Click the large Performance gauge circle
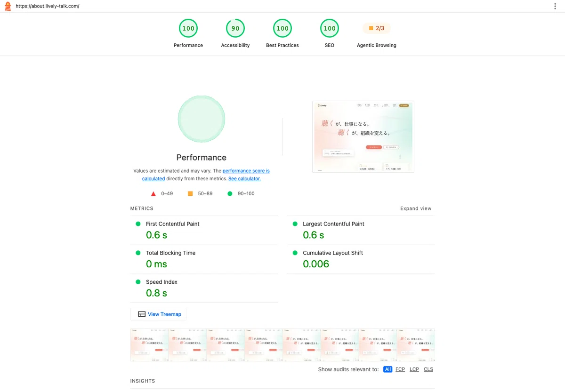565x392 pixels. point(202,119)
